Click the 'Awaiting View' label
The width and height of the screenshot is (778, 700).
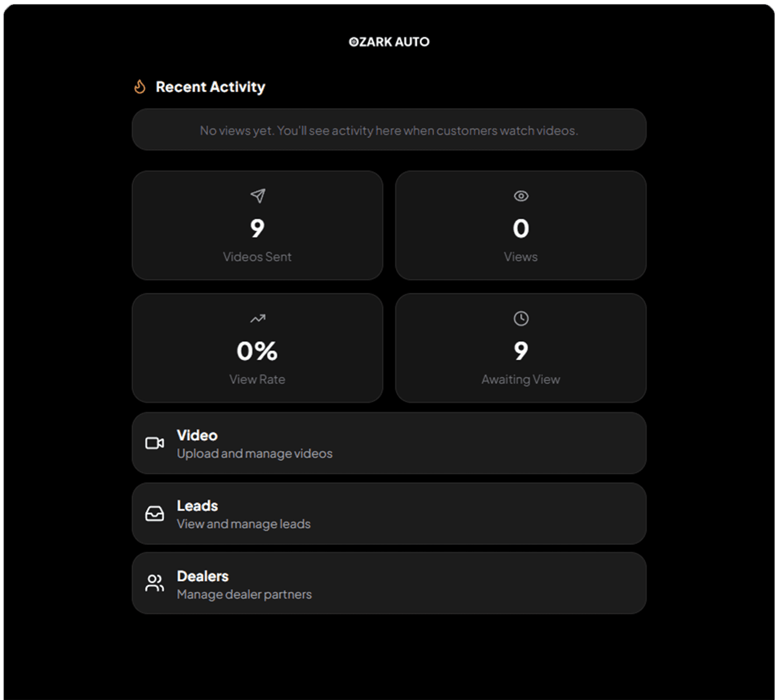tap(521, 380)
